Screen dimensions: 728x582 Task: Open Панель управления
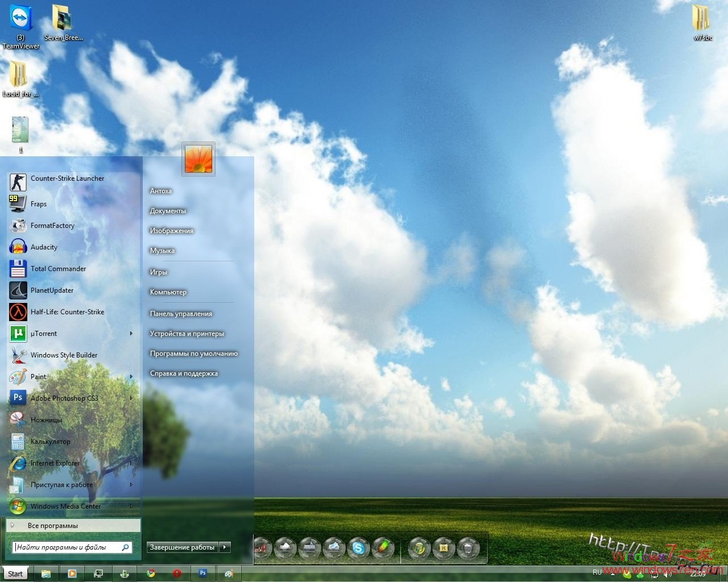point(180,313)
